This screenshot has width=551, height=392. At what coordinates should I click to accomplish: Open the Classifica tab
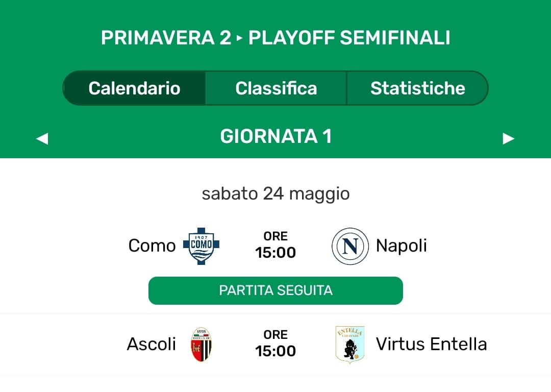pyautogui.click(x=276, y=88)
